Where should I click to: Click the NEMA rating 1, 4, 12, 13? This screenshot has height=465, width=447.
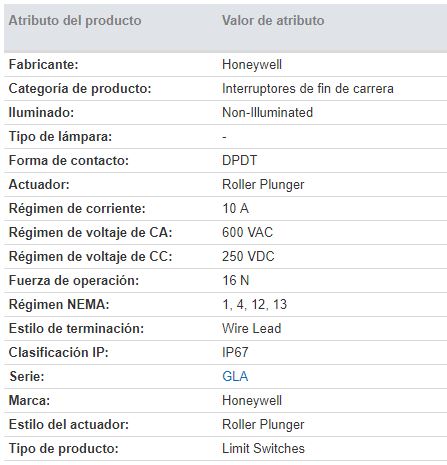[254, 305]
